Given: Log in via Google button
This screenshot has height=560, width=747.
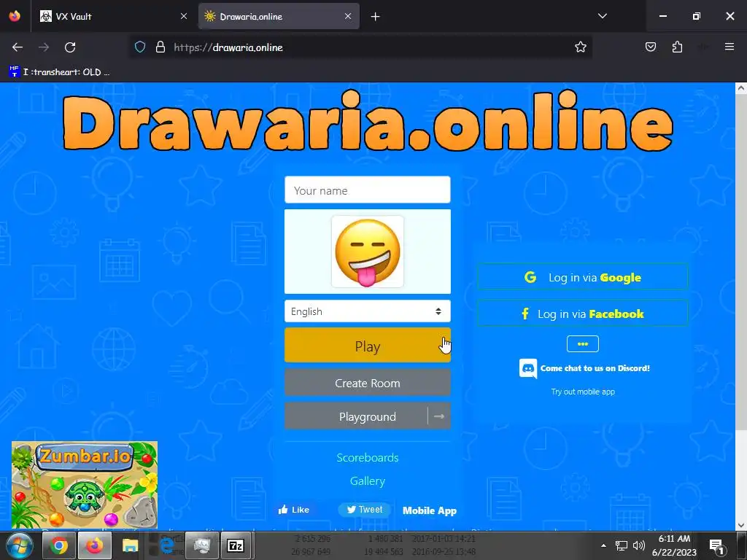Looking at the screenshot, I should (583, 277).
